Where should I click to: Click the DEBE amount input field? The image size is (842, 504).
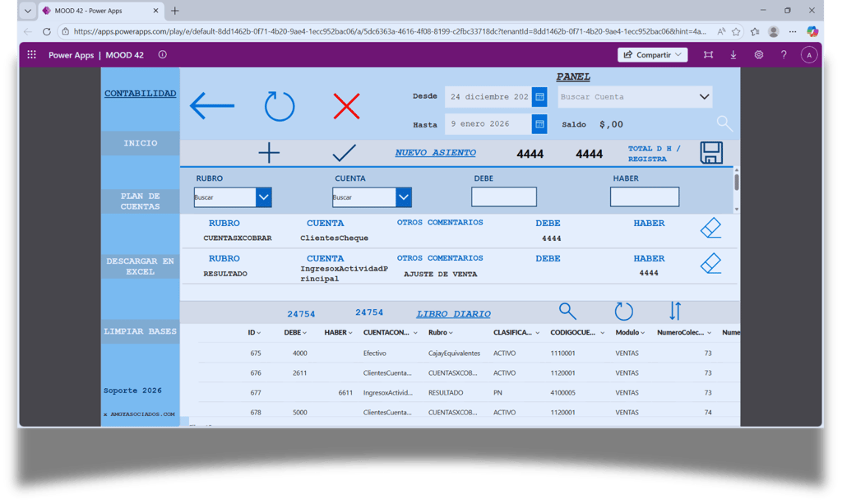[x=504, y=197]
